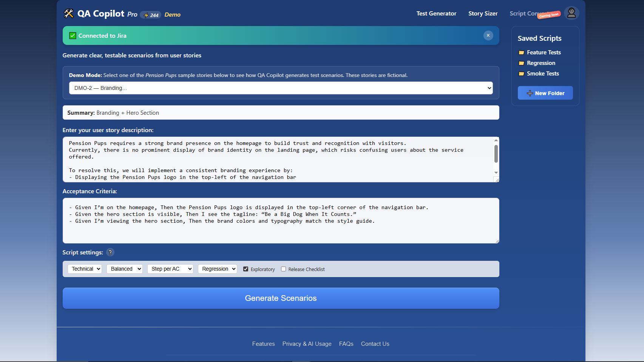Screen dimensions: 644x362
Task: Click the QA Copilot tools logo icon
Action: [69, 14]
